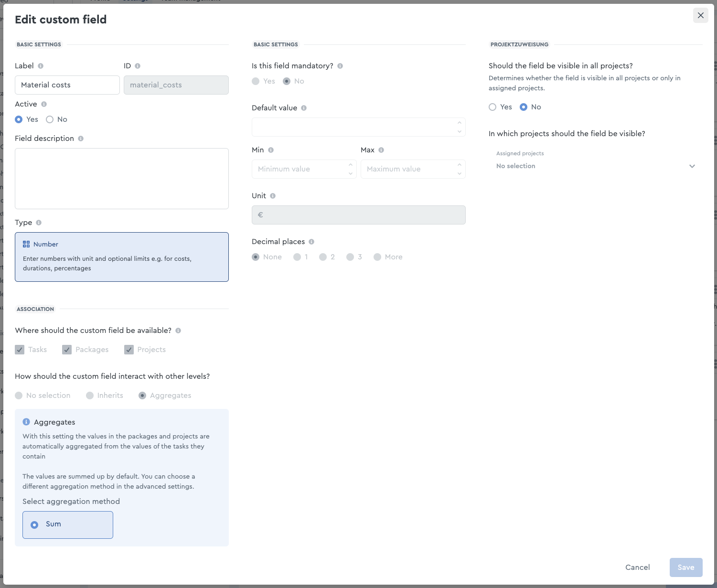
Task: Click info icon for custom field availability
Action: pyautogui.click(x=178, y=331)
